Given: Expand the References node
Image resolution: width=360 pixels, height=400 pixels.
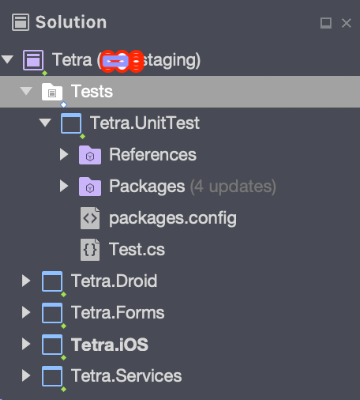Looking at the screenshot, I should tap(64, 154).
